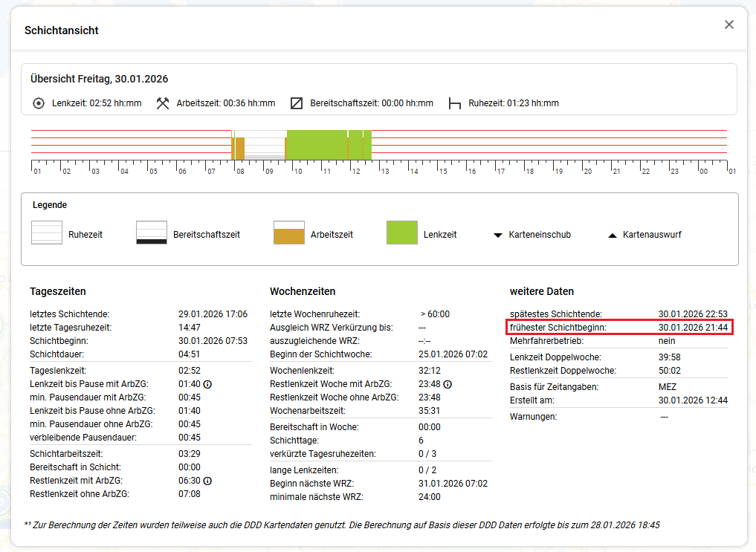Click the highlighted frühester Schichtbeginn row
Image resolution: width=756 pixels, height=552 pixels.
[619, 328]
